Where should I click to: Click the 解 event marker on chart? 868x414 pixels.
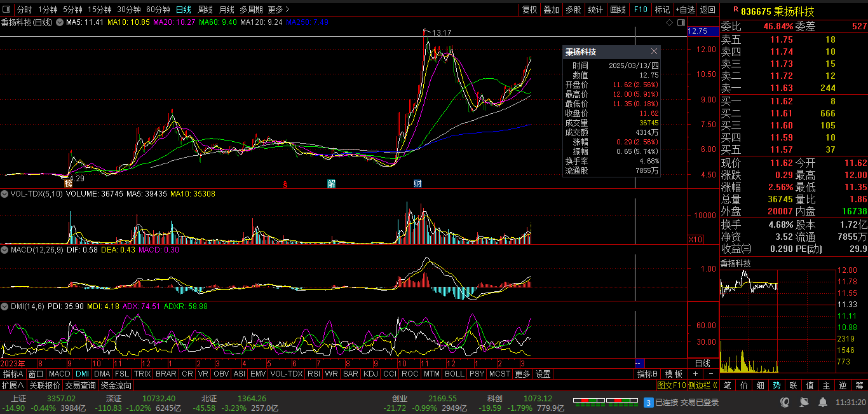tap(331, 184)
